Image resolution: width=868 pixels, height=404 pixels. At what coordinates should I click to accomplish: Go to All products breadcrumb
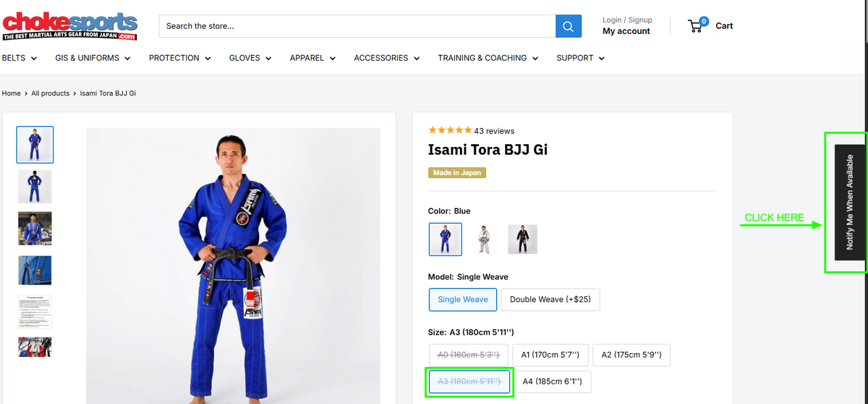tap(51, 93)
